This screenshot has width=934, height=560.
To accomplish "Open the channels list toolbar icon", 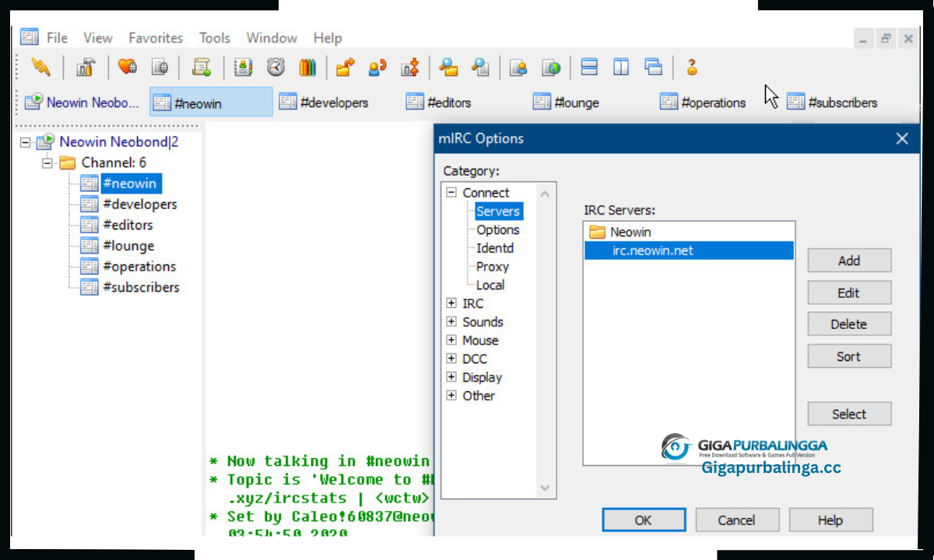I will (x=160, y=68).
